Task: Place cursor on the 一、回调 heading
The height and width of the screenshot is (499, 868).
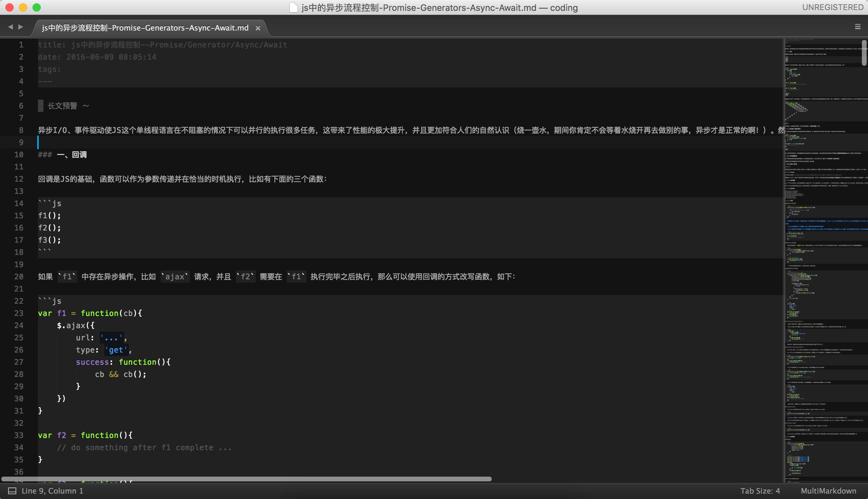Action: 72,155
